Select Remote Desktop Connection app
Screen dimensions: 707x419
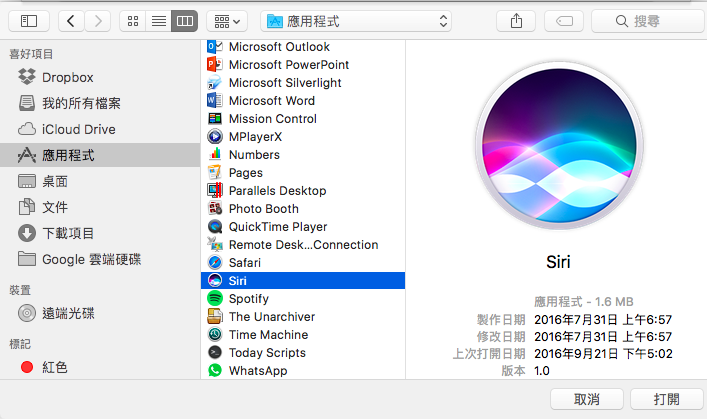pyautogui.click(x=303, y=245)
